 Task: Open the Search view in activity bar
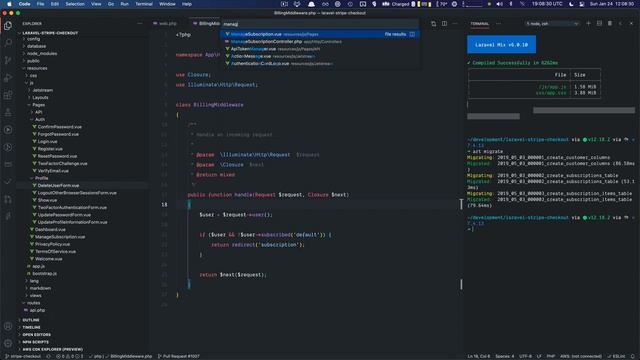(8, 43)
